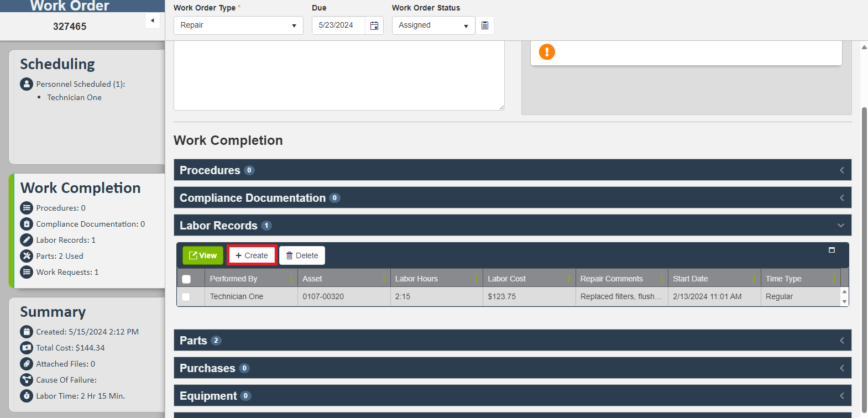Click the Personnel Scheduled person icon
The height and width of the screenshot is (418, 868).
(27, 84)
